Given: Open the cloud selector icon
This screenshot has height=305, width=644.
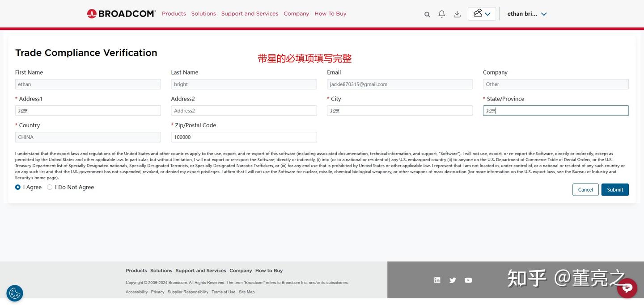Looking at the screenshot, I should pos(478,13).
